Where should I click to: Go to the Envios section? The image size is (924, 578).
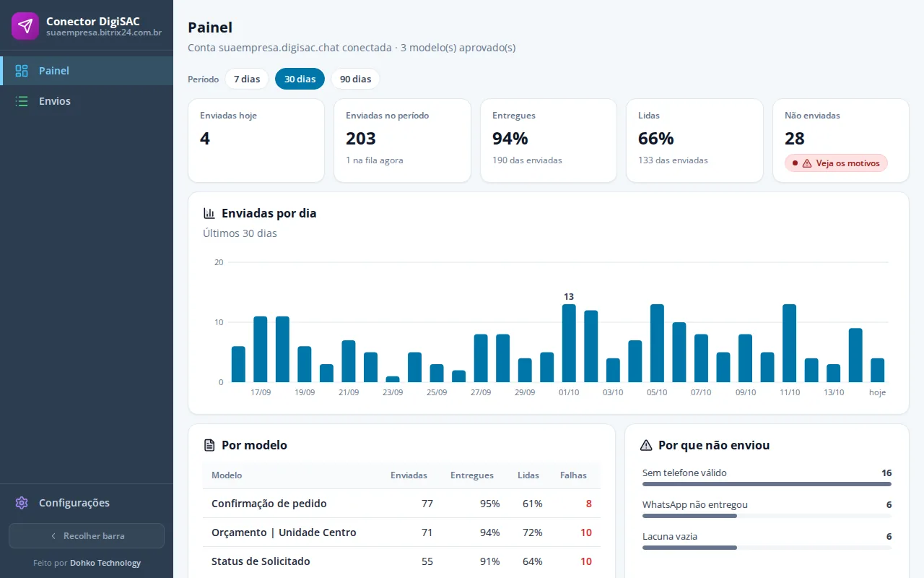(x=87, y=101)
